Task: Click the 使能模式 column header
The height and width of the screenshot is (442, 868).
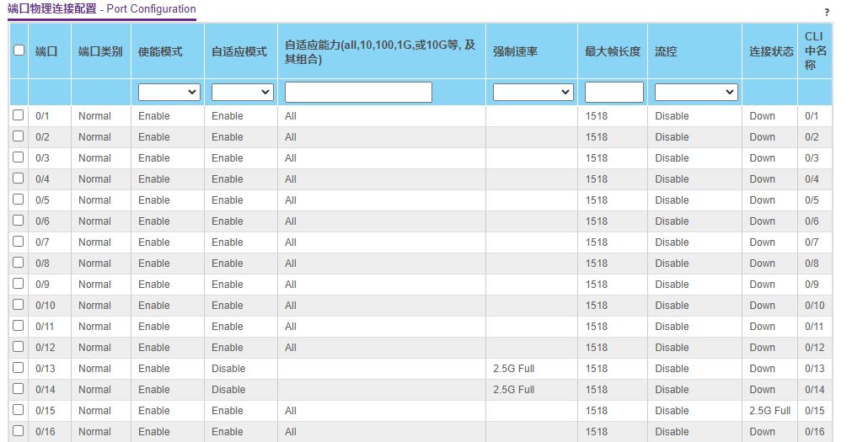Action: 160,51
